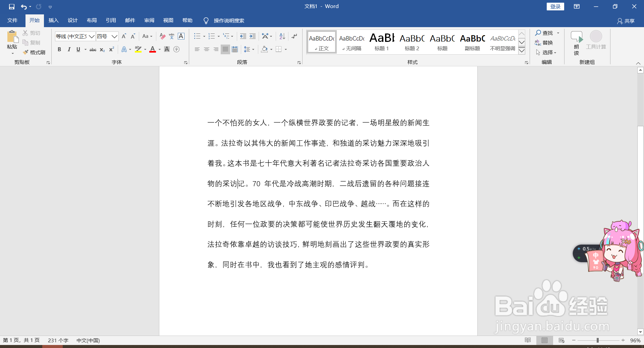Open the font size dropdown
Image resolution: width=644 pixels, height=348 pixels.
[x=114, y=36]
